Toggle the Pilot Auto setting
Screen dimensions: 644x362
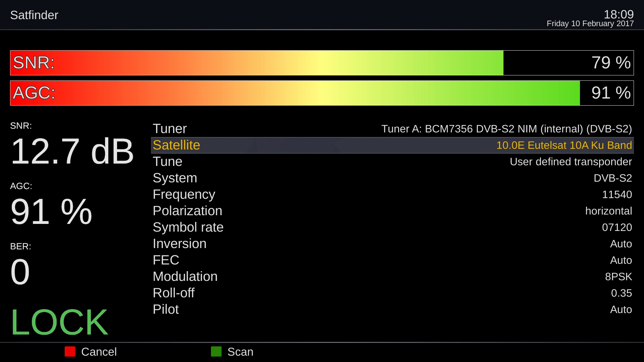621,309
